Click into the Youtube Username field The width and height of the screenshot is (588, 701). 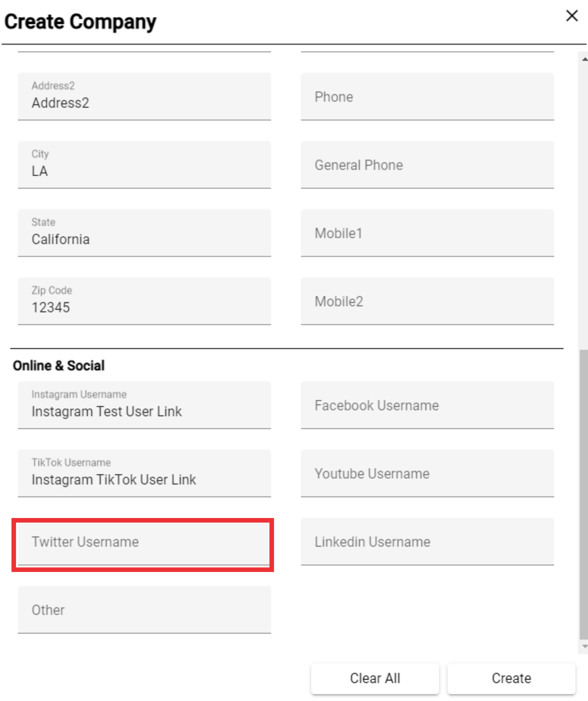coord(427,474)
